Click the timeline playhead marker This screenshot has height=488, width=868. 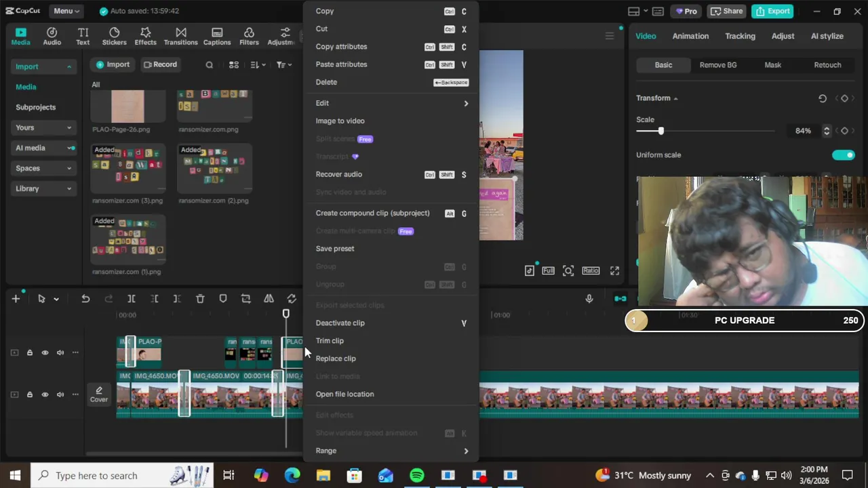pos(286,314)
